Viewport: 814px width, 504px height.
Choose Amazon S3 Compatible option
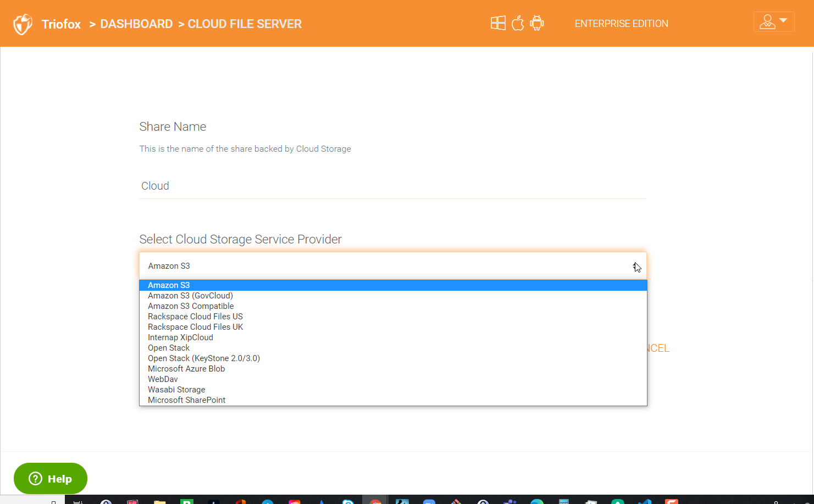tap(393, 306)
